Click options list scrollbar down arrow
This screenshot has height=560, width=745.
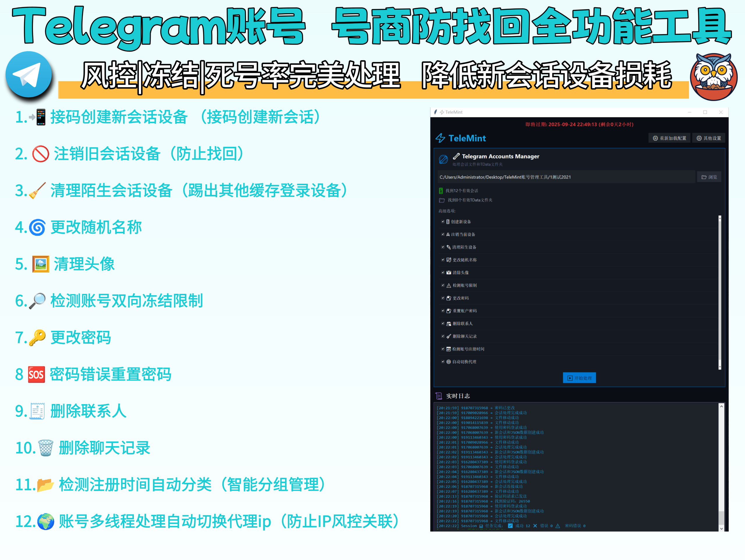[x=720, y=367]
